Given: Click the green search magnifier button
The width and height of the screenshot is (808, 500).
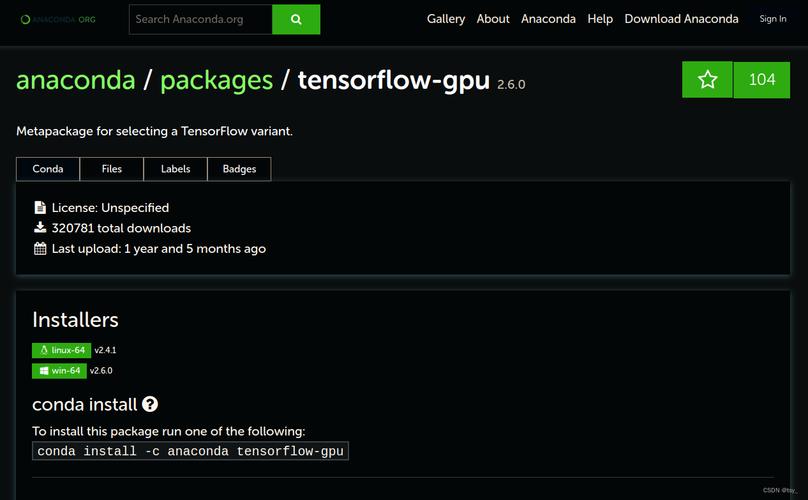Looking at the screenshot, I should [x=296, y=20].
